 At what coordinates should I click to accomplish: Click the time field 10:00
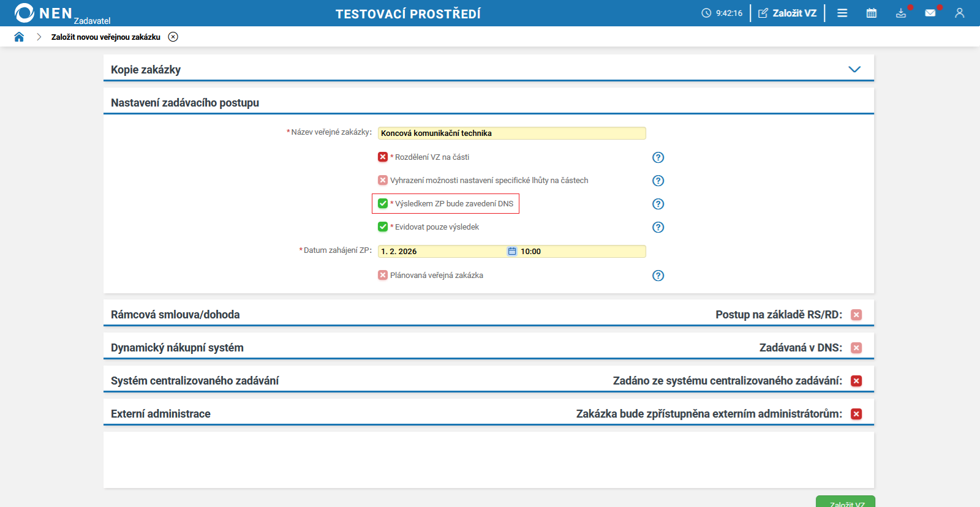pyautogui.click(x=582, y=251)
